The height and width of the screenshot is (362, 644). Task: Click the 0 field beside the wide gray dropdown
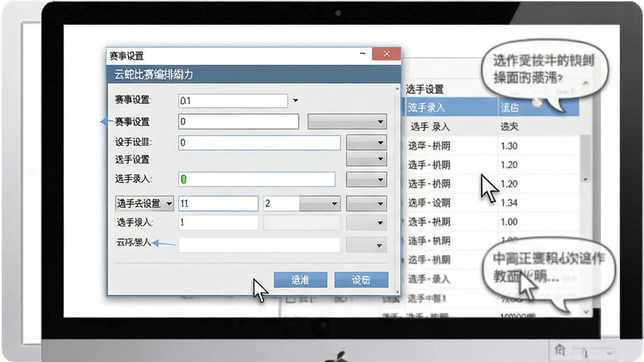click(238, 121)
